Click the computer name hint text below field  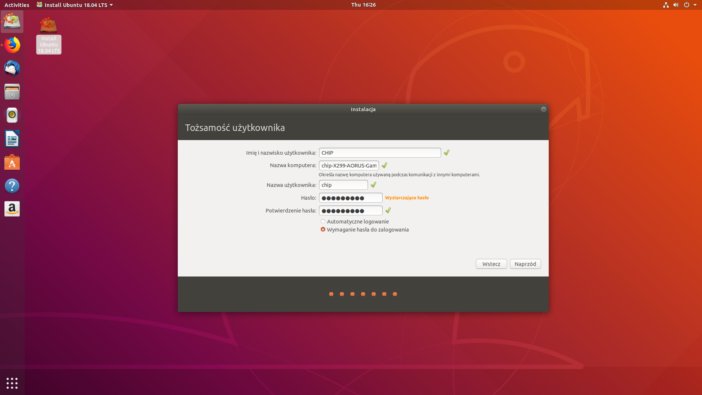(x=399, y=175)
